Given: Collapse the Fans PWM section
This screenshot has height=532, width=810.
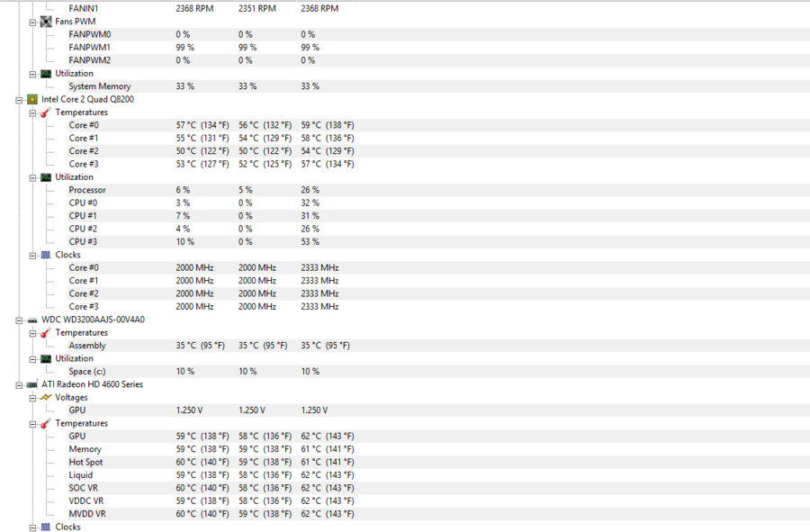Looking at the screenshot, I should [x=32, y=23].
